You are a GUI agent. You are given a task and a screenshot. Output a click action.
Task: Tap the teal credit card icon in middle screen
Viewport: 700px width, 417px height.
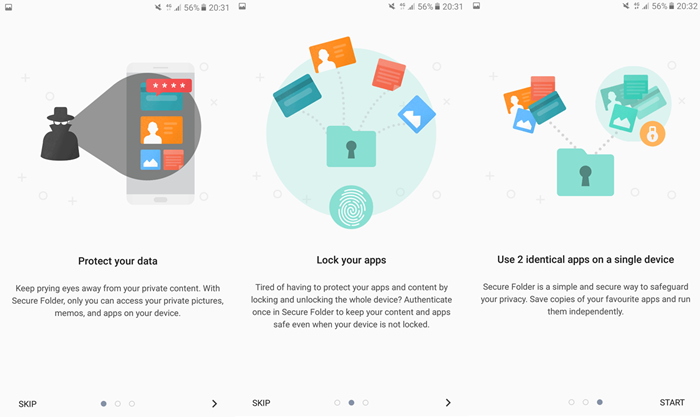click(297, 96)
